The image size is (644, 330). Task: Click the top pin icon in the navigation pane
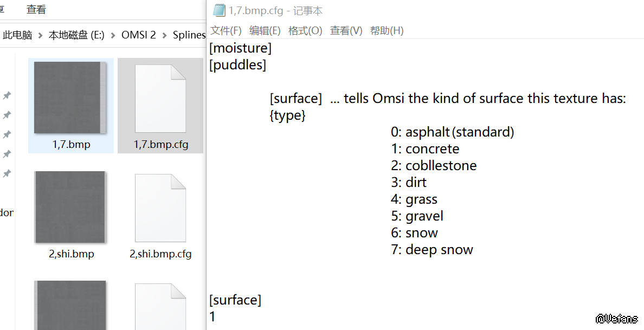click(7, 96)
